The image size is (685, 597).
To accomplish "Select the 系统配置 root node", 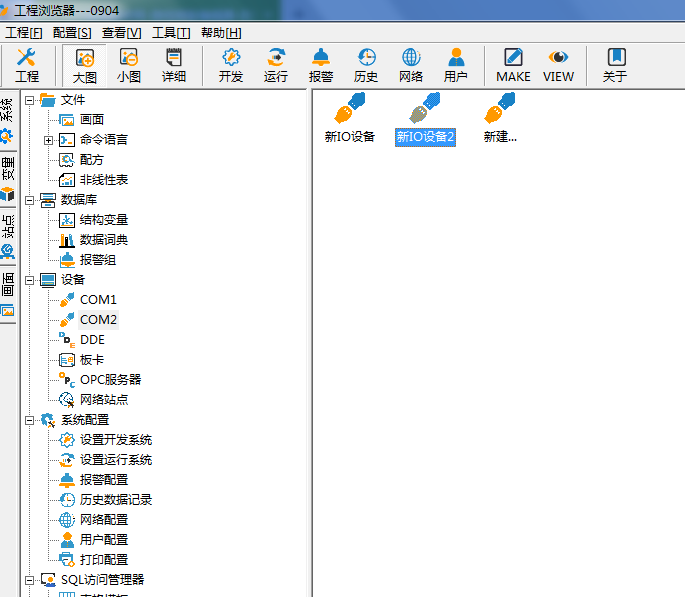I will [75, 420].
